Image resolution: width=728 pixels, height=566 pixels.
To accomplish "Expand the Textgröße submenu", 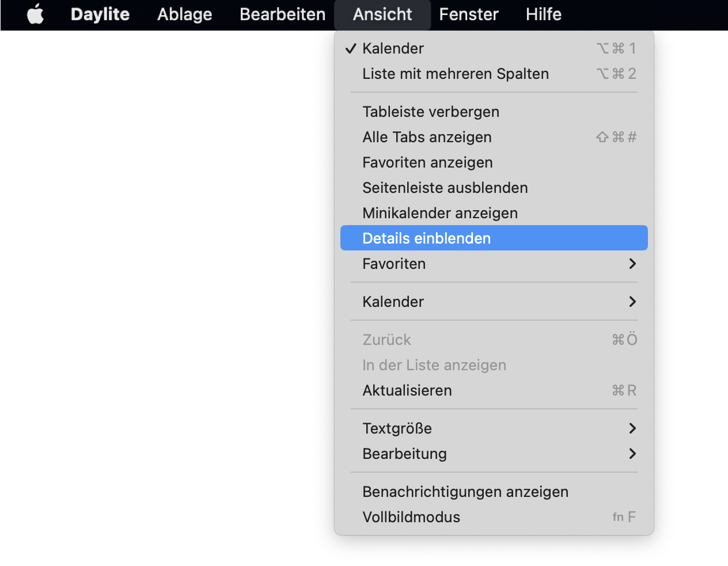I will tap(494, 428).
